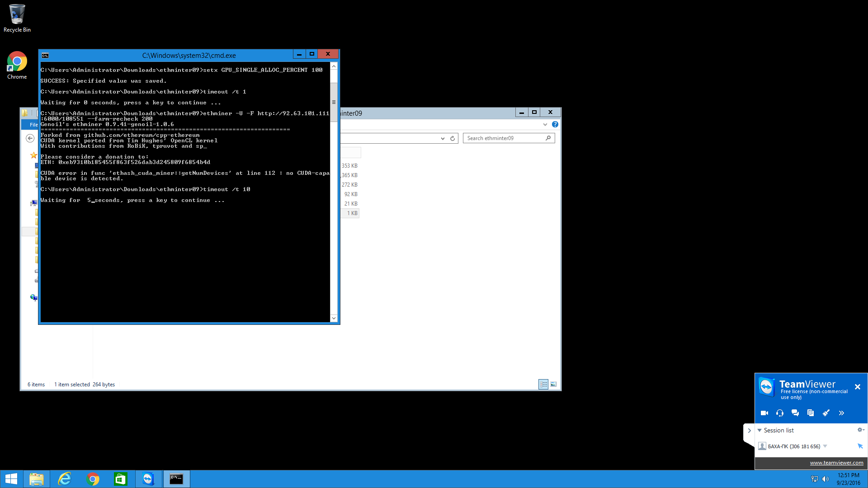
Task: Collapse the Session list section
Action: click(759, 431)
